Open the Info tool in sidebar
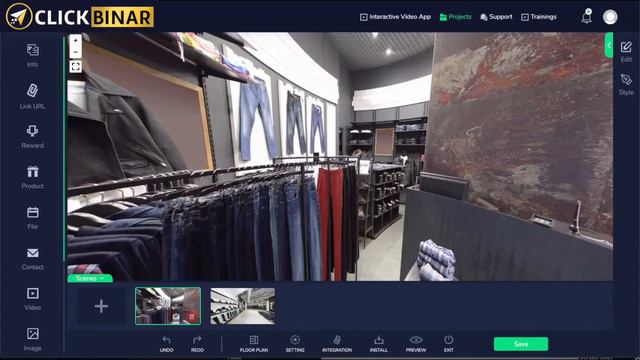This screenshot has height=360, width=640. (x=33, y=55)
